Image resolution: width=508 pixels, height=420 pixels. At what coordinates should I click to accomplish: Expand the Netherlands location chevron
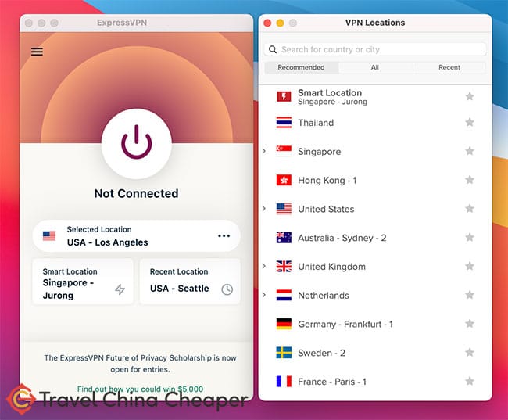click(x=264, y=295)
